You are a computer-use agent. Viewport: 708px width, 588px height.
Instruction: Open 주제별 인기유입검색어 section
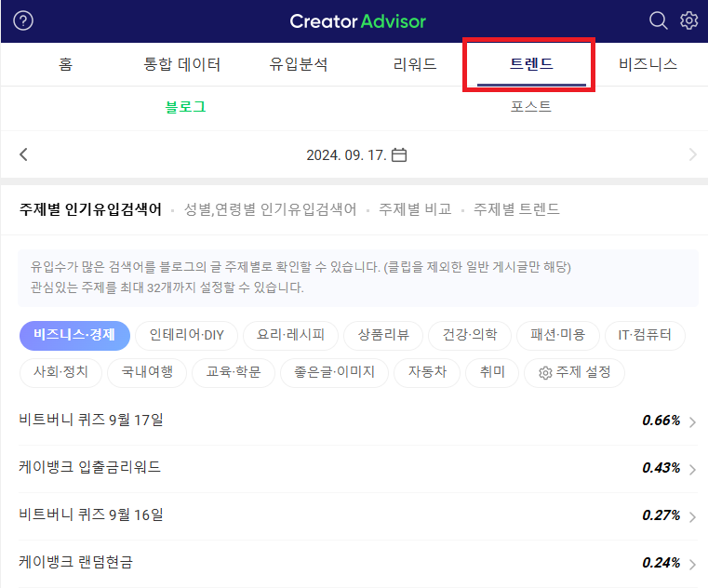90,209
